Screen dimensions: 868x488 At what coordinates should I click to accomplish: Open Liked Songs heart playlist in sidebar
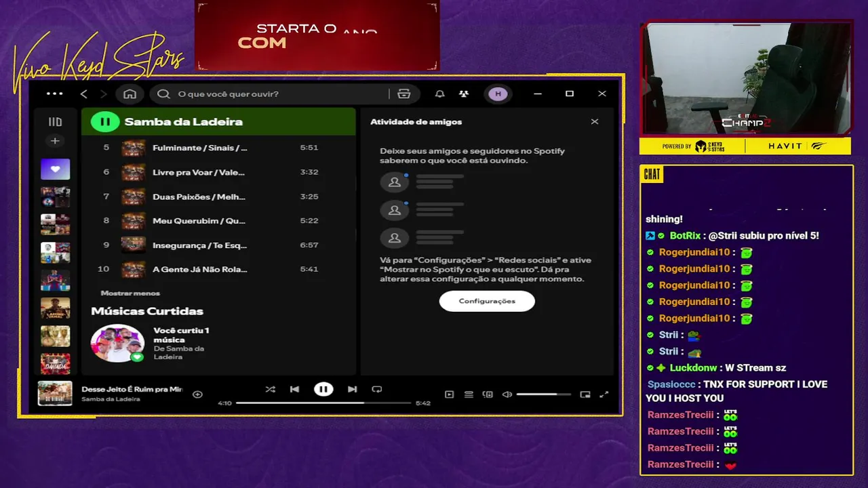point(55,169)
